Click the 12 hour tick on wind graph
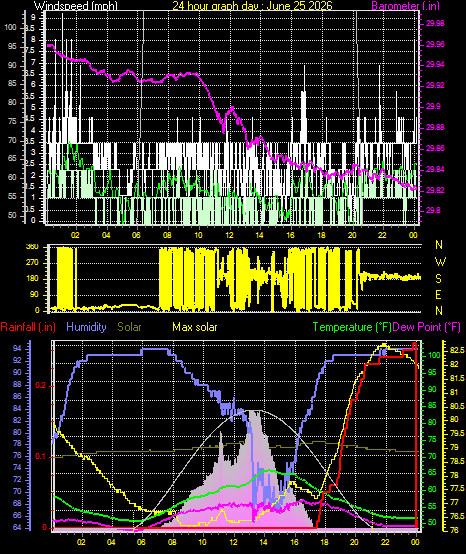This screenshot has width=466, height=554. [229, 235]
